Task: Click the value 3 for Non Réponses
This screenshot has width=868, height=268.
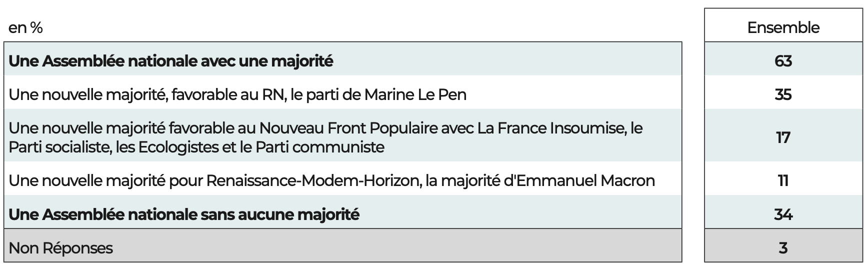Action: tap(783, 248)
